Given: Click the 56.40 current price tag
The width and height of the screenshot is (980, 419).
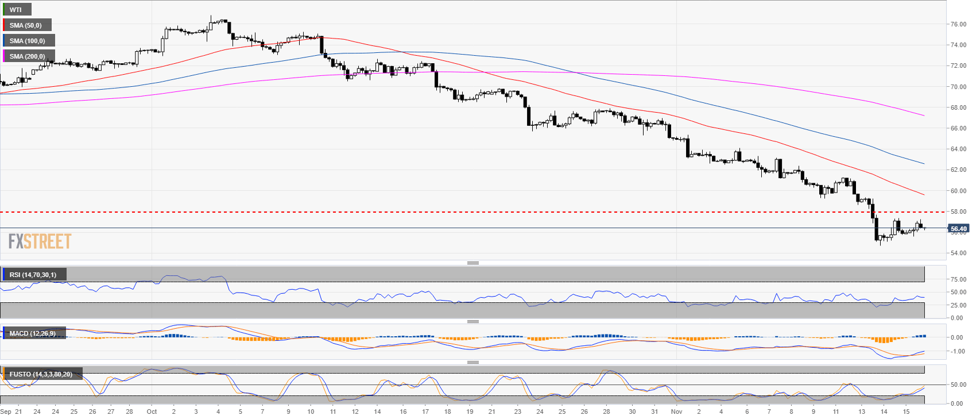Looking at the screenshot, I should point(958,229).
